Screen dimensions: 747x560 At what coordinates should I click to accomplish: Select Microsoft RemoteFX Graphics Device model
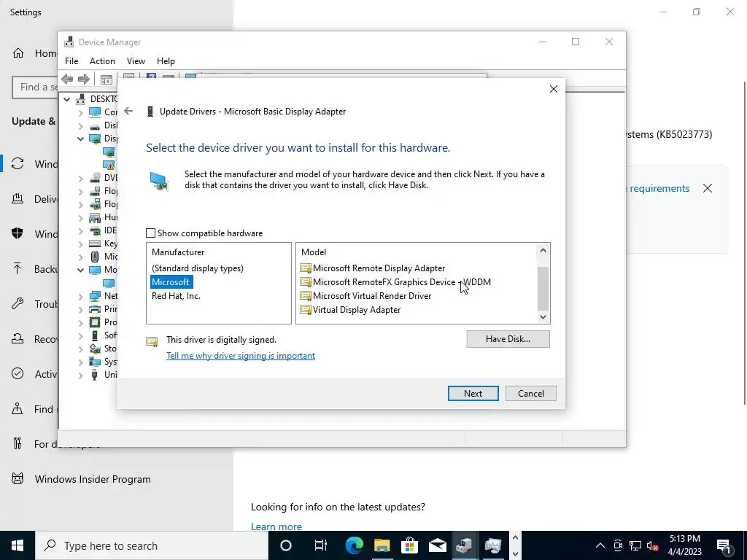click(401, 282)
